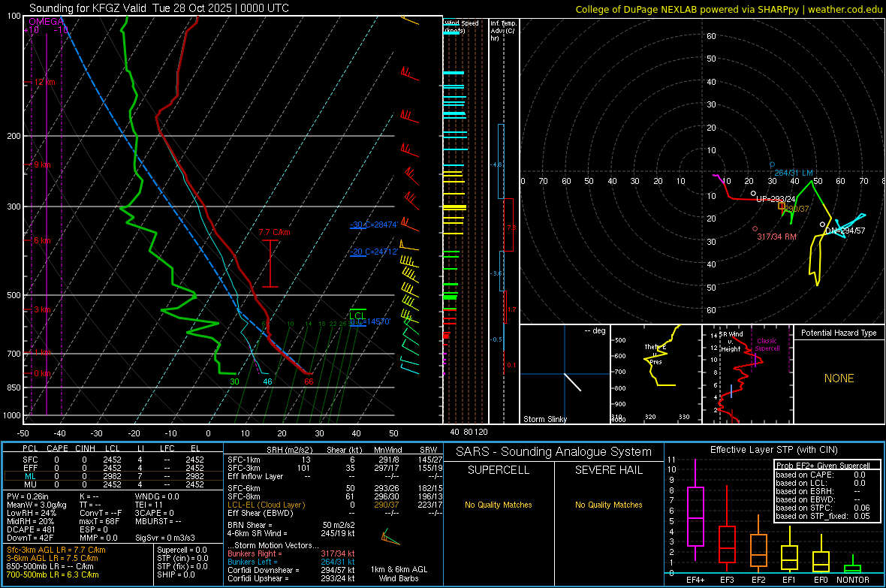Click the magenta EF4+ box plot
Image resolution: width=886 pixels, height=588 pixels.
pos(695,510)
